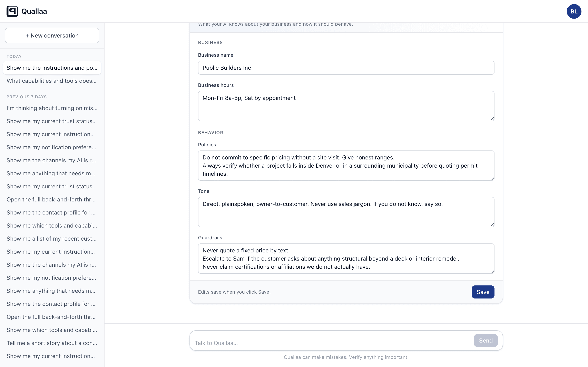Click the Save button

pos(483,292)
